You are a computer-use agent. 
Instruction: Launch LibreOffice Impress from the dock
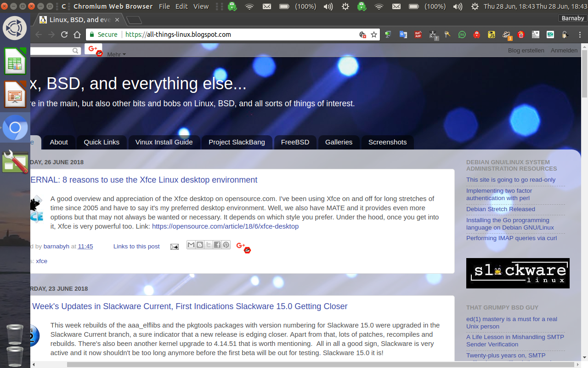coord(15,94)
